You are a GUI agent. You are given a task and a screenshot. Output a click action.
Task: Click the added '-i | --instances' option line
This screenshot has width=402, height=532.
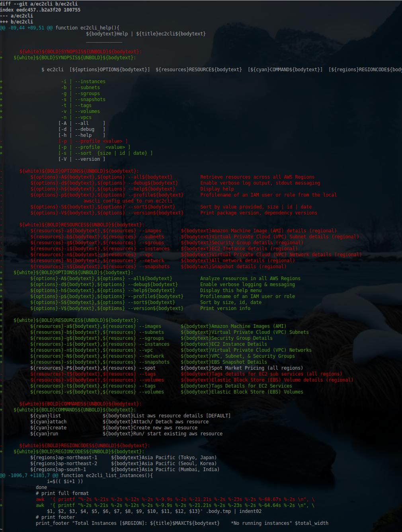pyautogui.click(x=83, y=82)
